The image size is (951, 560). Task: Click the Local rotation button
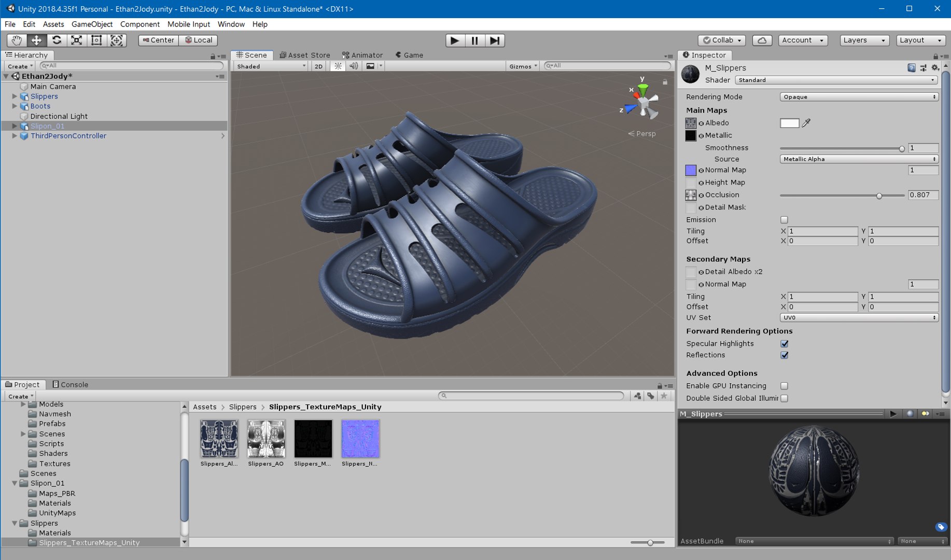tap(199, 40)
